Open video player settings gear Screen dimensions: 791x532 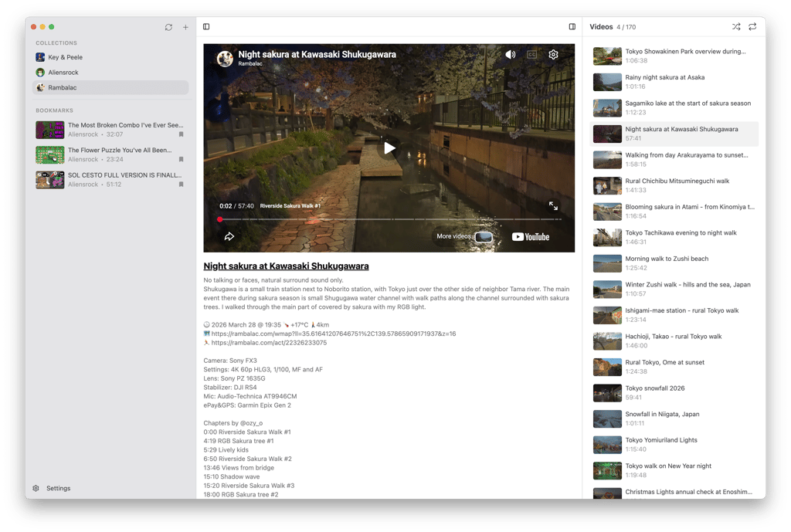553,55
